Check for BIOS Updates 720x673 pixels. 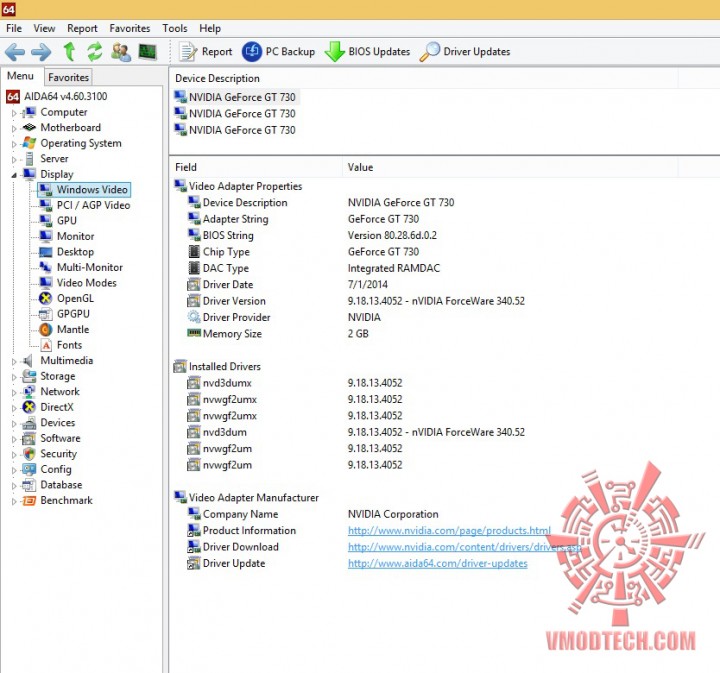point(367,51)
